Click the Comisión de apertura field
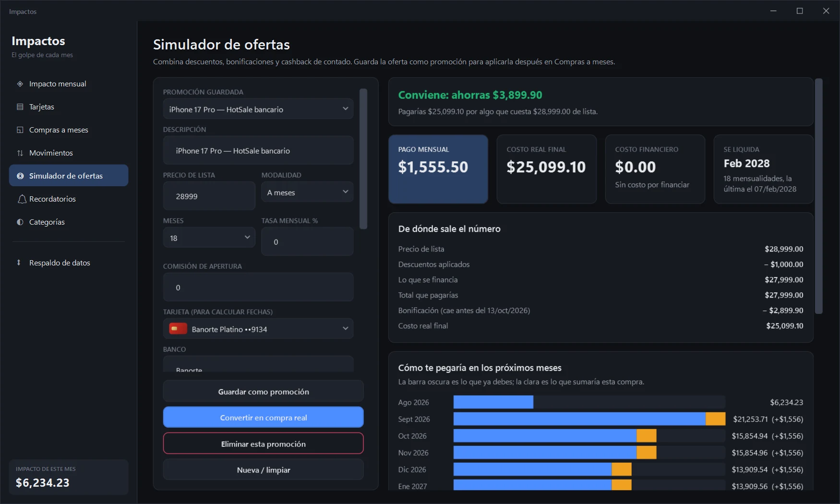This screenshot has height=504, width=840. click(x=258, y=287)
